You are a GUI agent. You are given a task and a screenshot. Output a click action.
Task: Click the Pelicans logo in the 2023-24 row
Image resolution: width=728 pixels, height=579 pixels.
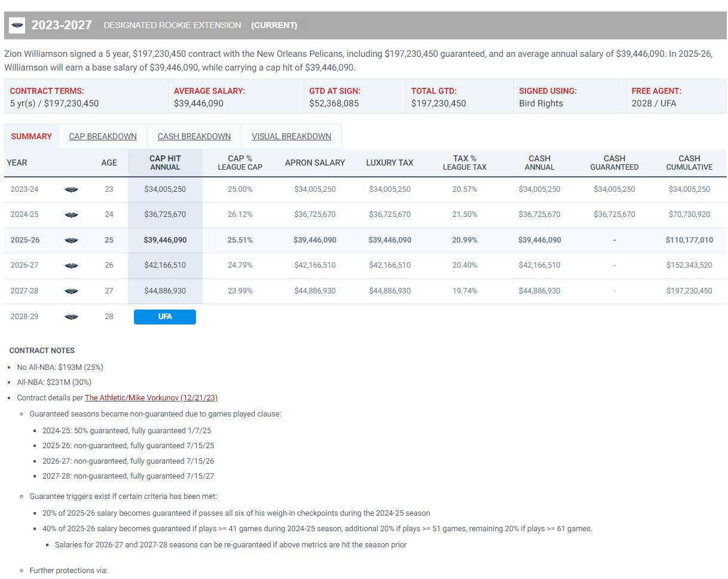click(71, 189)
